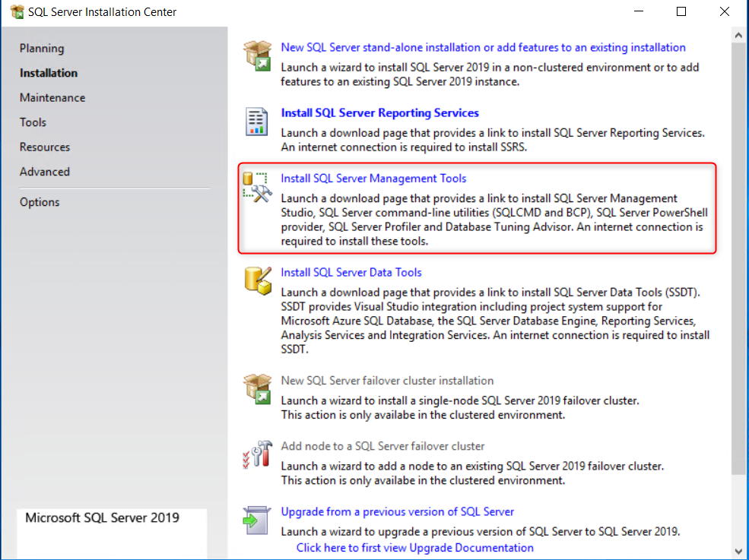Viewport: 749px width, 560px height.
Task: Open the Planning section
Action: tap(42, 48)
